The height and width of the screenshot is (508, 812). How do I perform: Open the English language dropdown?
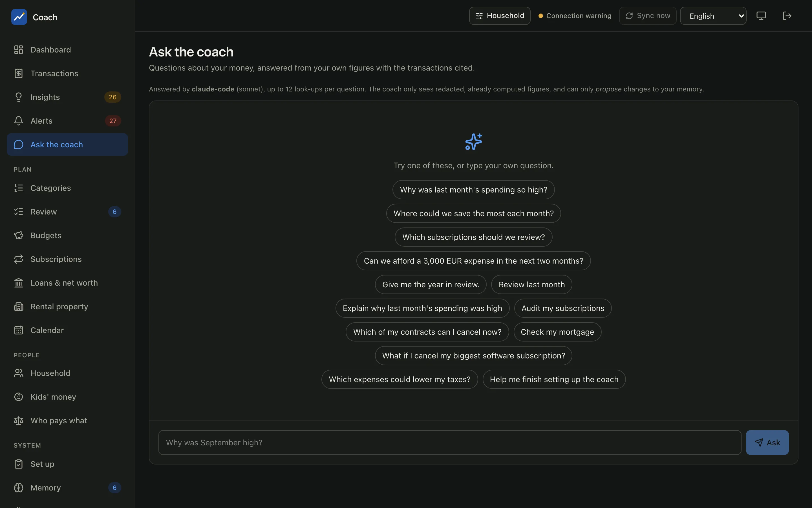click(x=713, y=16)
